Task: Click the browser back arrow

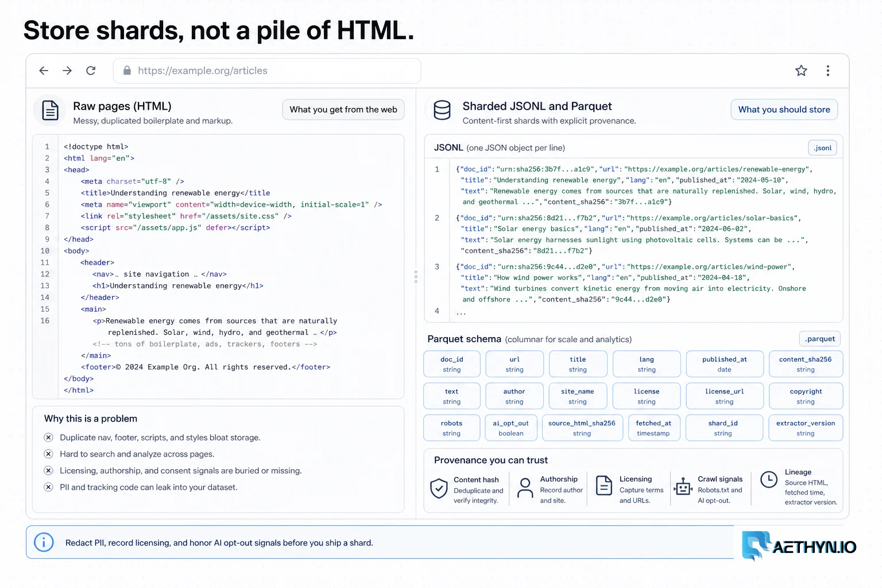Action: click(44, 71)
